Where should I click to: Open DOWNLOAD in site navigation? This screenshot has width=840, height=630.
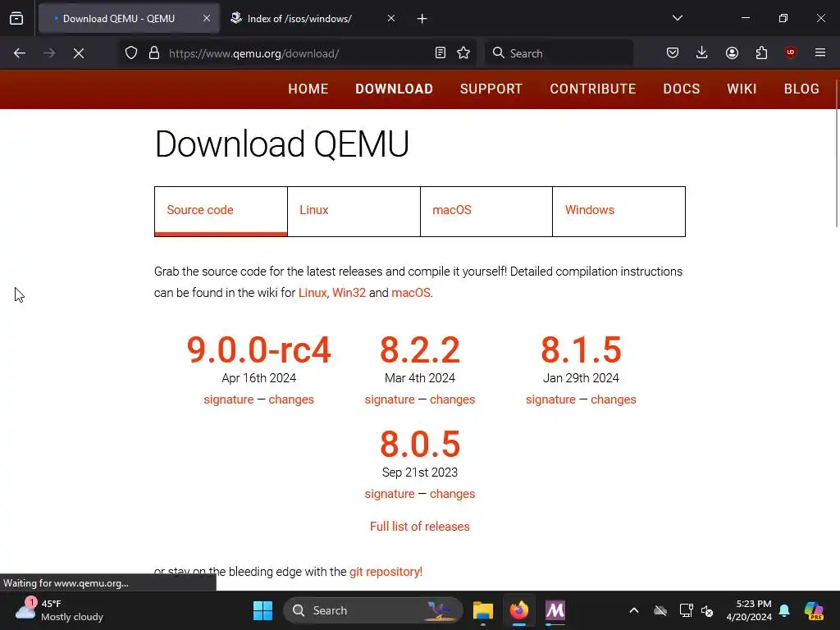(x=394, y=89)
